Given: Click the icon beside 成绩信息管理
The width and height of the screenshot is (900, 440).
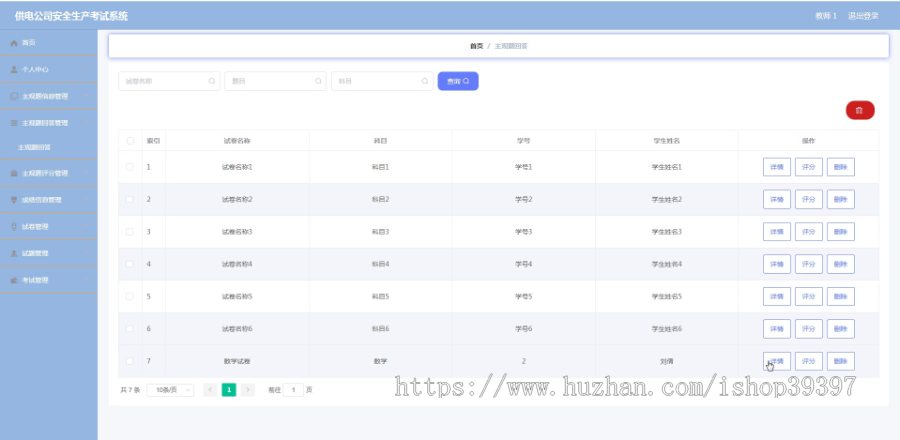Looking at the screenshot, I should click(x=14, y=200).
